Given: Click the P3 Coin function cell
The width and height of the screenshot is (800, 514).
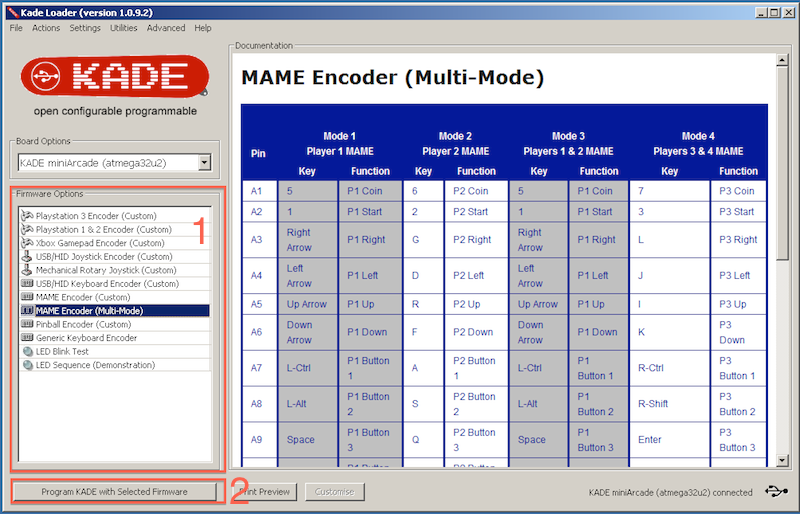Looking at the screenshot, I should pyautogui.click(x=738, y=191).
